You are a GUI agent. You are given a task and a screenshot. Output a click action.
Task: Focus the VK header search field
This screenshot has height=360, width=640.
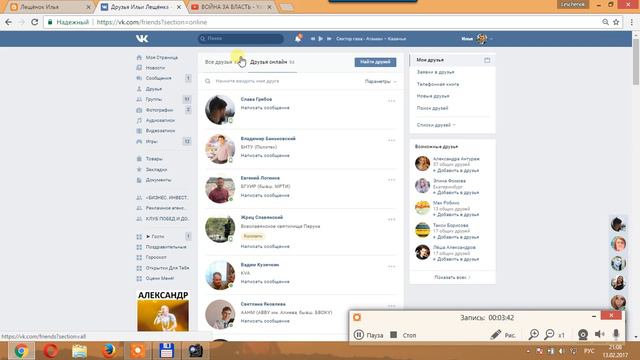[241, 38]
